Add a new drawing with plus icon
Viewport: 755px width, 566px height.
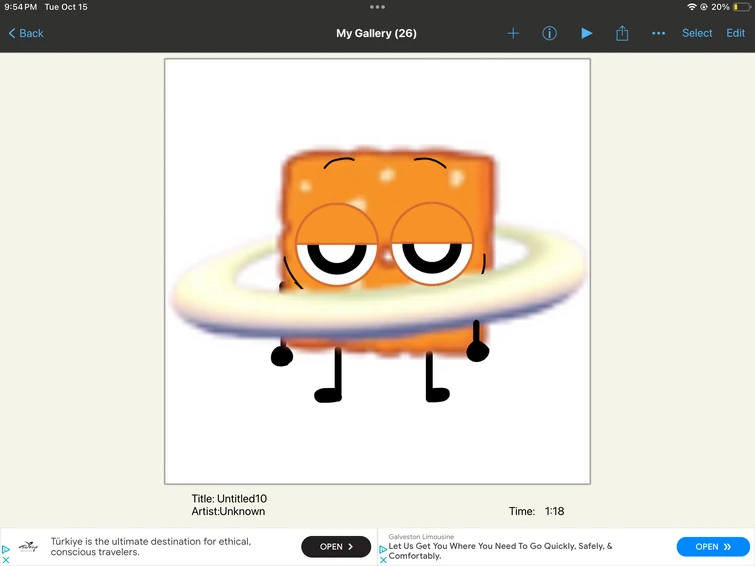pos(513,33)
